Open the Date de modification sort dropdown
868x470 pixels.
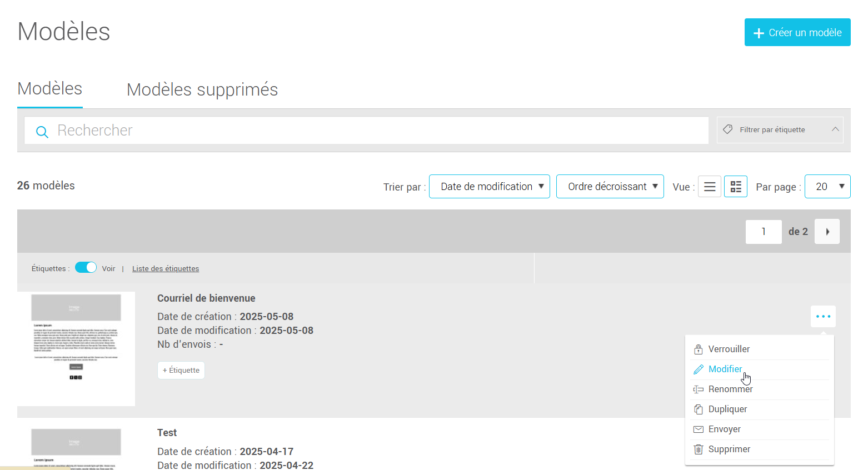(x=490, y=187)
